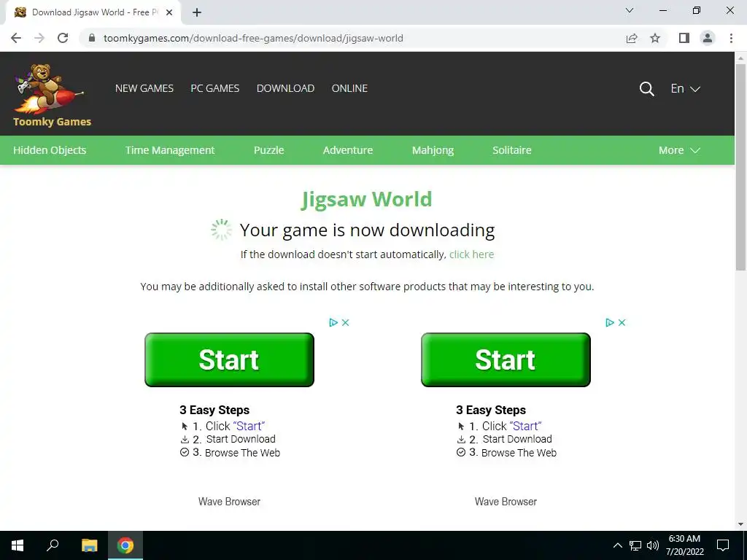Open File Explorer from taskbar

coord(89,545)
